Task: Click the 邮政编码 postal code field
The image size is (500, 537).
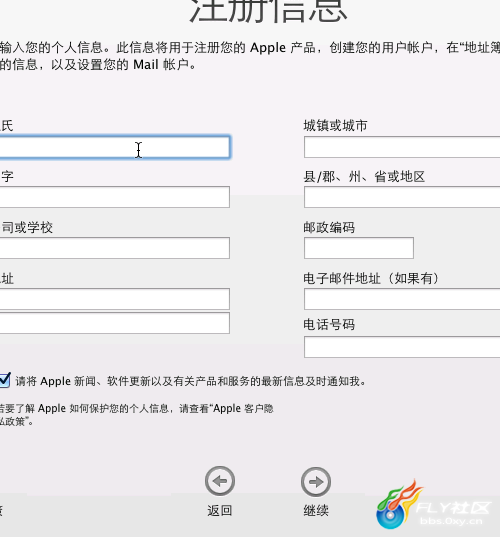Action: [x=359, y=248]
